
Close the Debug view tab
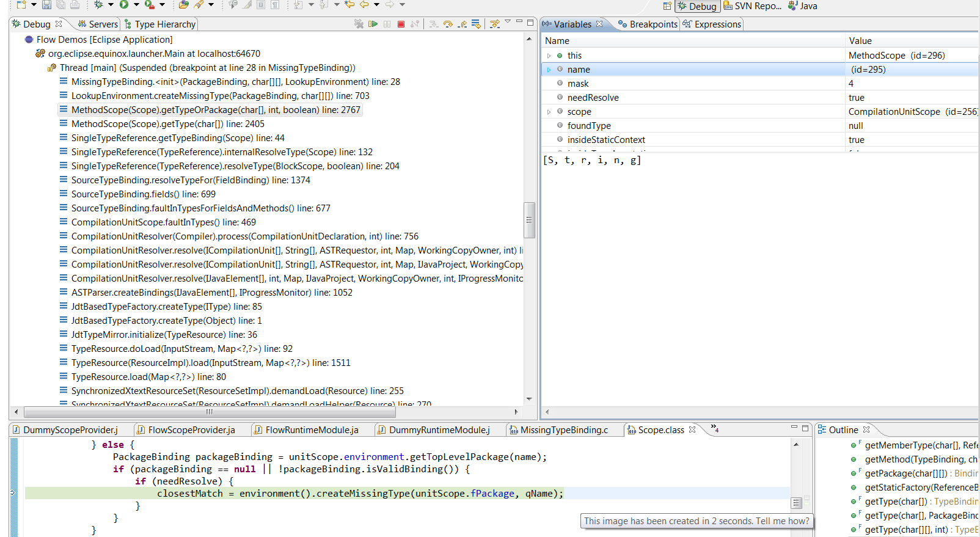click(59, 24)
